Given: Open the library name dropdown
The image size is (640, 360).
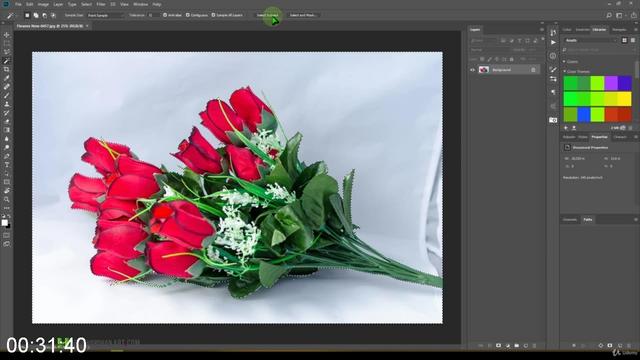Looking at the screenshot, I should point(591,40).
